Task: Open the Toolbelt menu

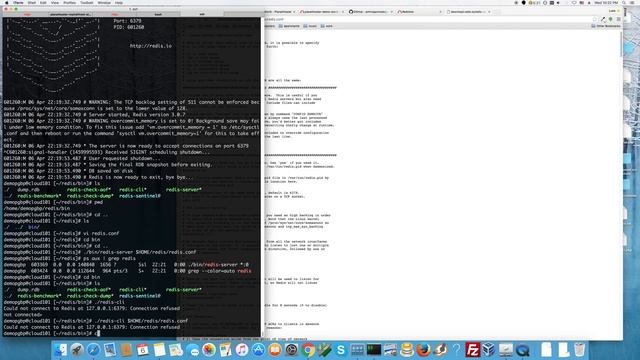Action: click(x=87, y=2)
